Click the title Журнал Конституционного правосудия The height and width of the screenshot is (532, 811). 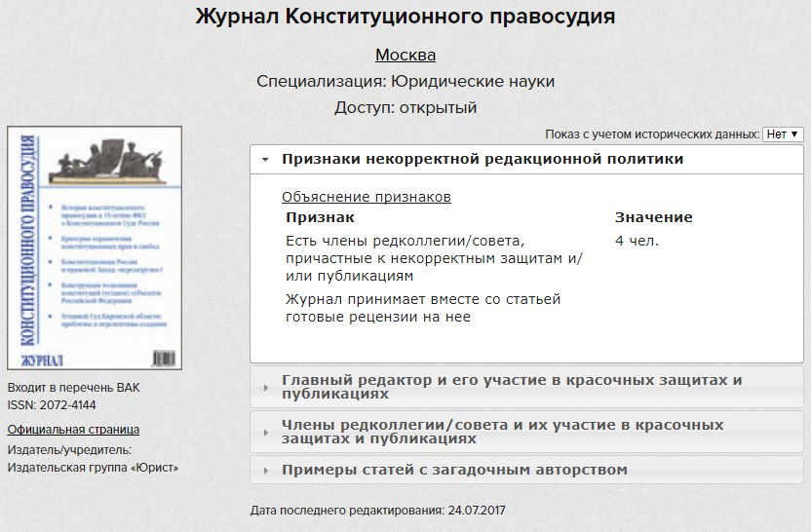coord(405,17)
